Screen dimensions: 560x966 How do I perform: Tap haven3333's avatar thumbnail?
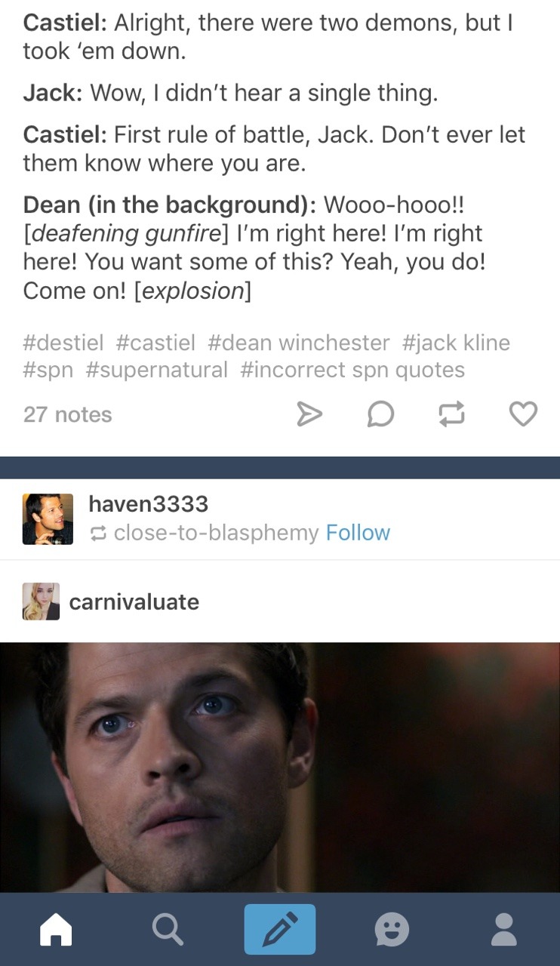tap(48, 518)
